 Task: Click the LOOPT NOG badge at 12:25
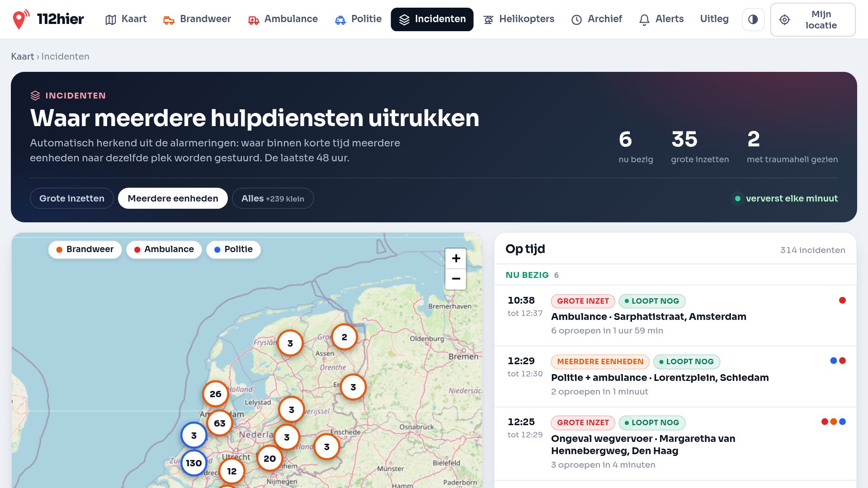pyautogui.click(x=652, y=422)
